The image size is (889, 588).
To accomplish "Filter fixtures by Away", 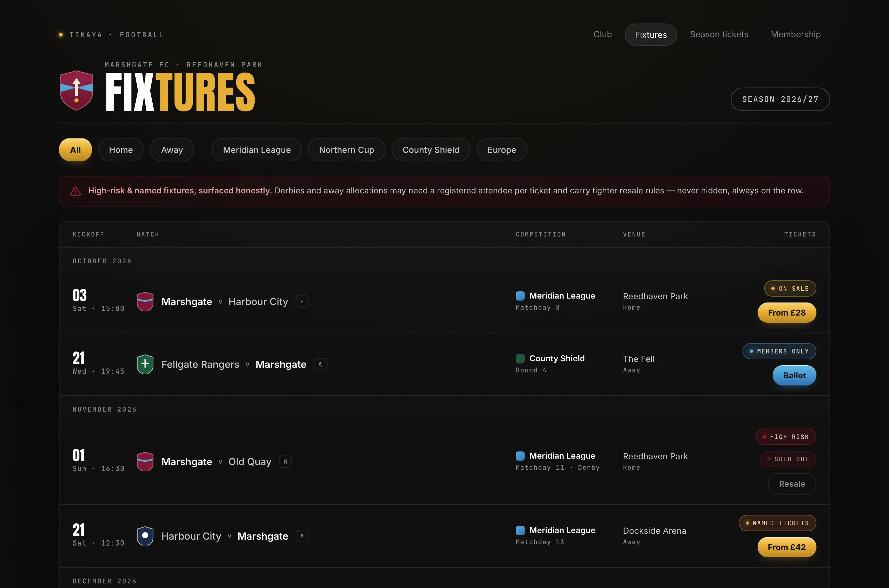I will [x=172, y=150].
